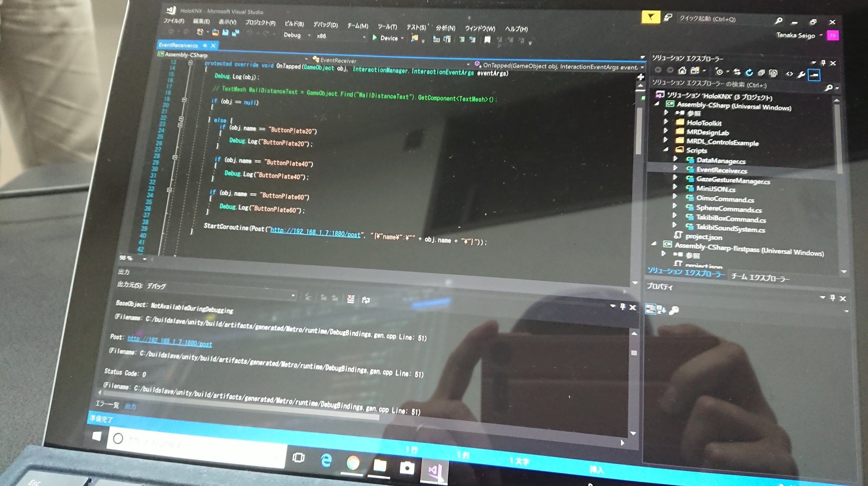Switch to the チーム エクスプローラー tab

[x=760, y=277]
